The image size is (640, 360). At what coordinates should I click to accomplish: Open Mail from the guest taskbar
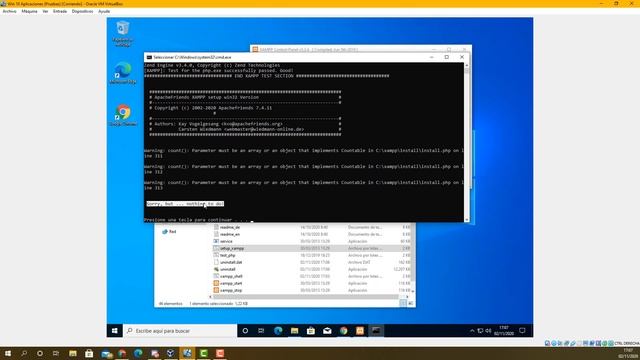(327, 331)
